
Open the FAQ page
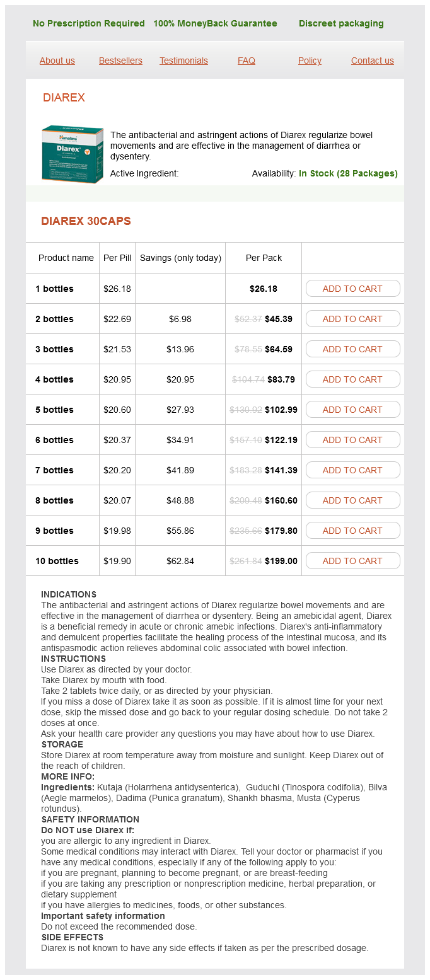point(247,61)
